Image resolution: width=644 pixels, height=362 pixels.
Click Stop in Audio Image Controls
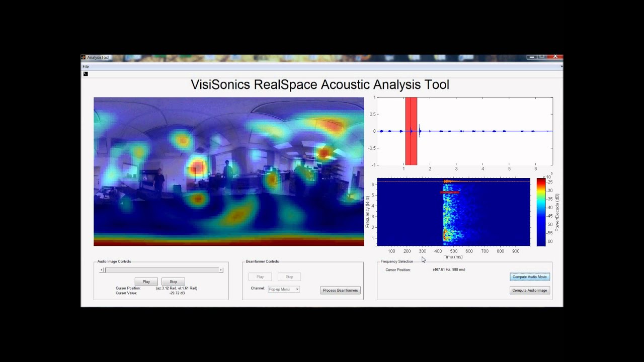point(173,282)
